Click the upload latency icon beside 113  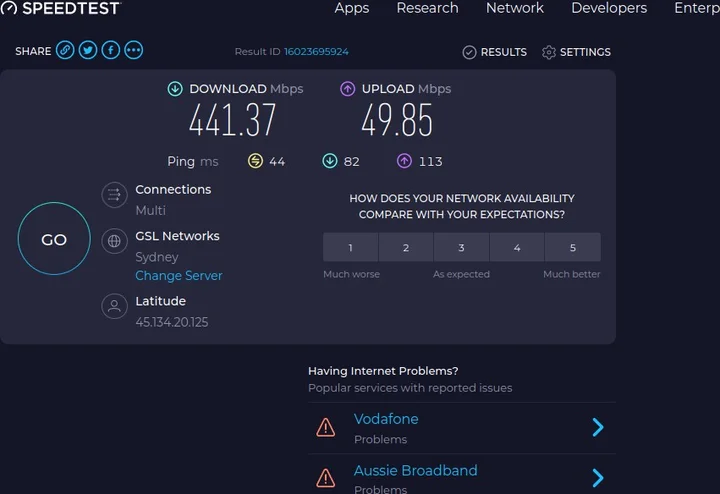coord(404,161)
